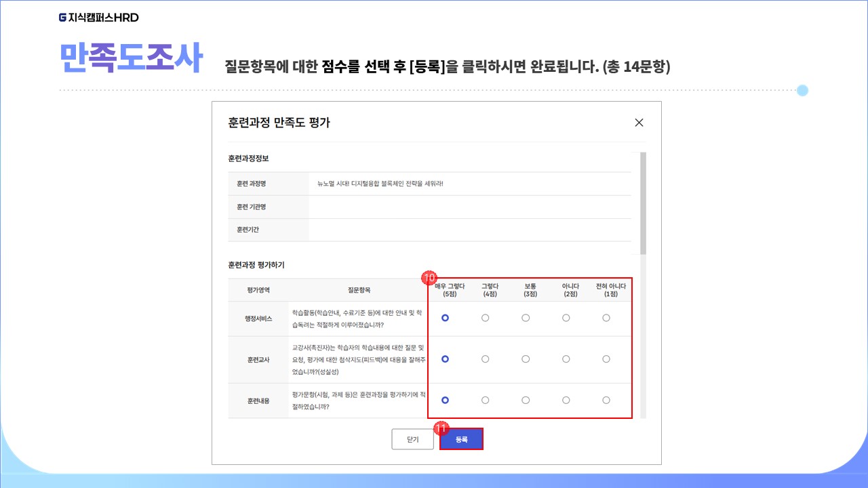Select 그렇다 (4점) for 훈련내용 question
The height and width of the screenshot is (488, 868).
pos(485,401)
